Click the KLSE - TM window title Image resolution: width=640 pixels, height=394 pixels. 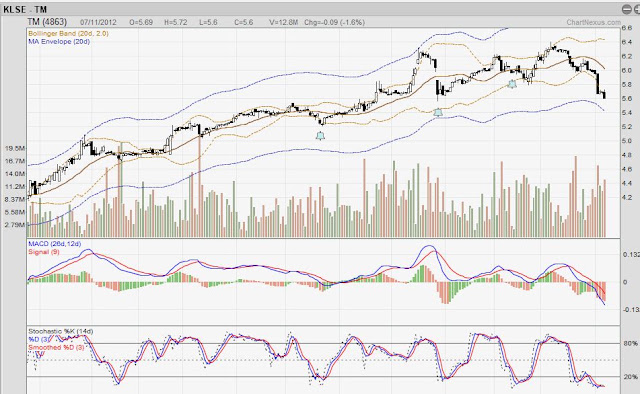pyautogui.click(x=25, y=9)
